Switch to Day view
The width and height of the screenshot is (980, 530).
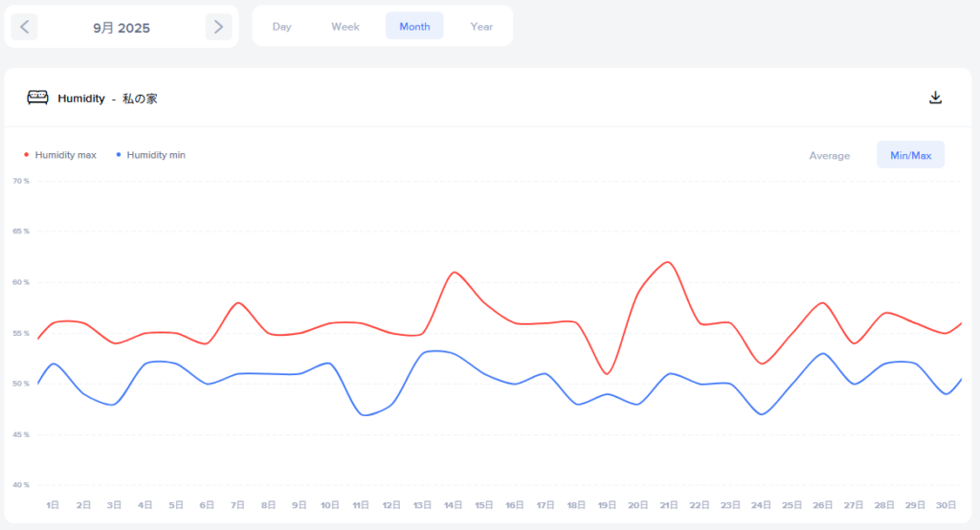click(281, 27)
